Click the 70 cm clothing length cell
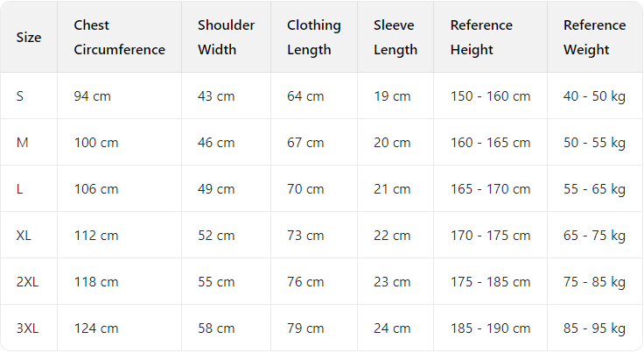Screen dimensions: 644x353 305,189
